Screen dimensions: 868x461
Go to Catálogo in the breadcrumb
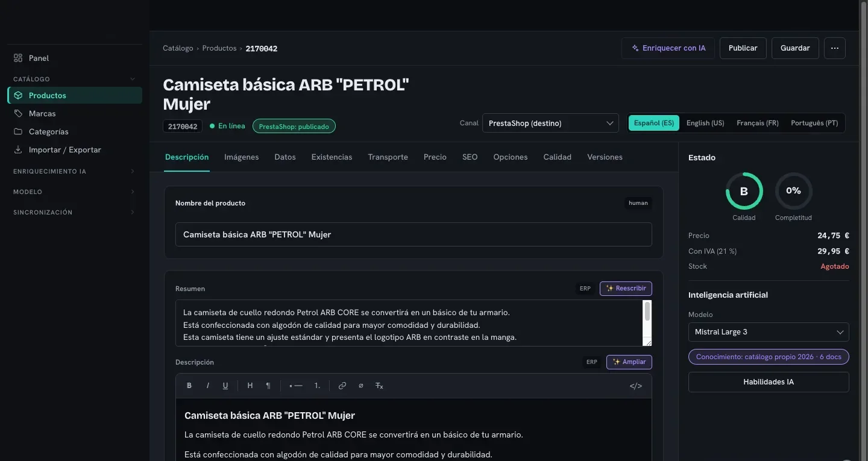pyautogui.click(x=178, y=48)
